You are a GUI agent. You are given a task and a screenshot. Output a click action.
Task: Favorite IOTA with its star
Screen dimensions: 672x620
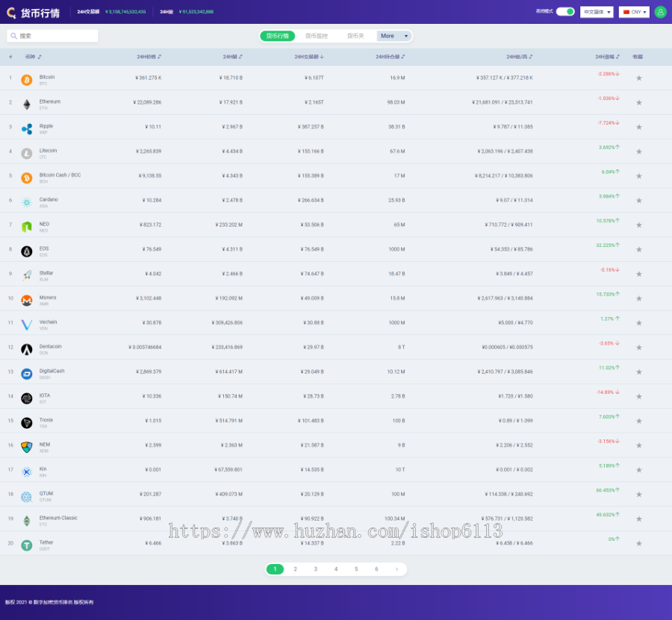click(x=638, y=396)
